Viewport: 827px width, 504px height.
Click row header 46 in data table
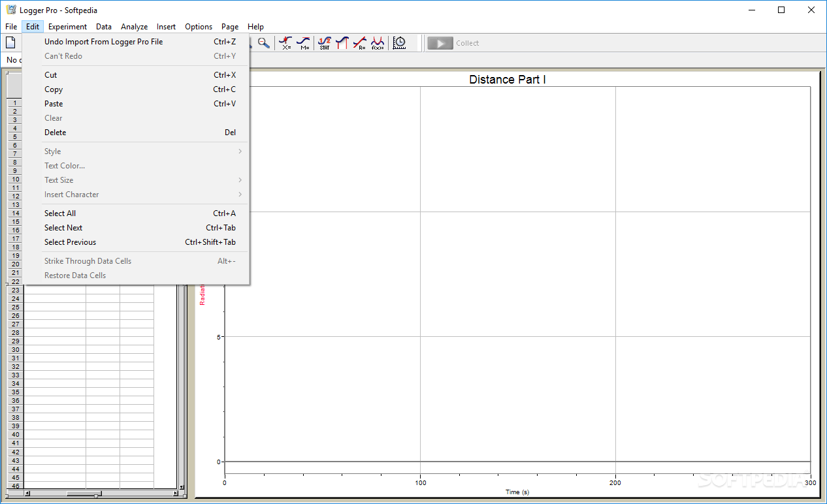point(16,486)
